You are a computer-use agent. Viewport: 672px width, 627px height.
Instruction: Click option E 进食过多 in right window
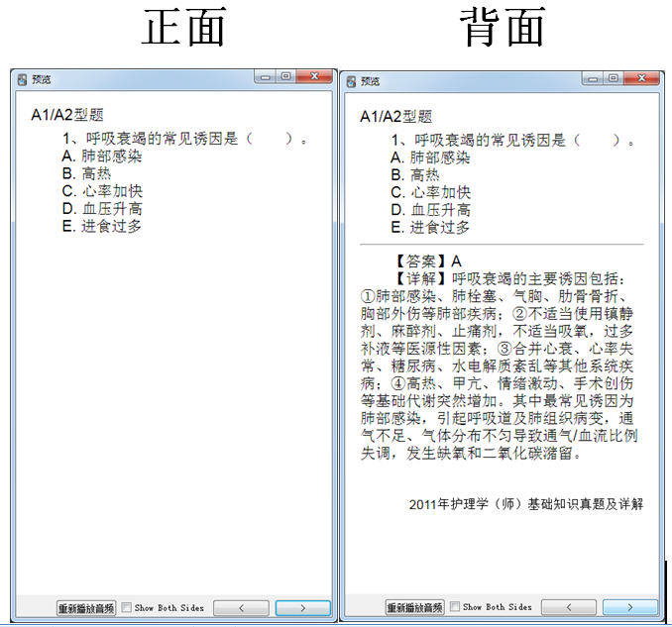click(430, 228)
